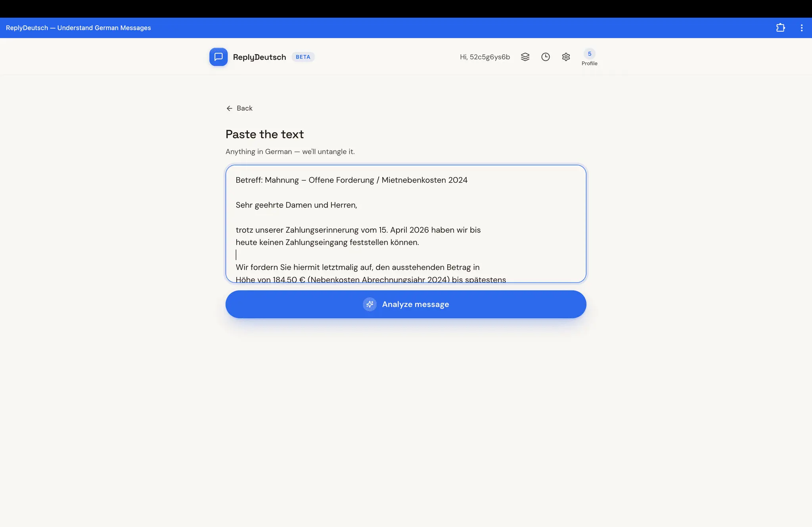The width and height of the screenshot is (812, 527).
Task: Click the browser extensions puzzle icon
Action: (780, 28)
